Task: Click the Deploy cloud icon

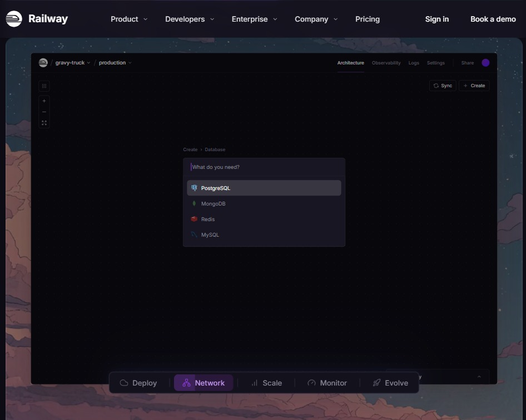Action: 123,382
